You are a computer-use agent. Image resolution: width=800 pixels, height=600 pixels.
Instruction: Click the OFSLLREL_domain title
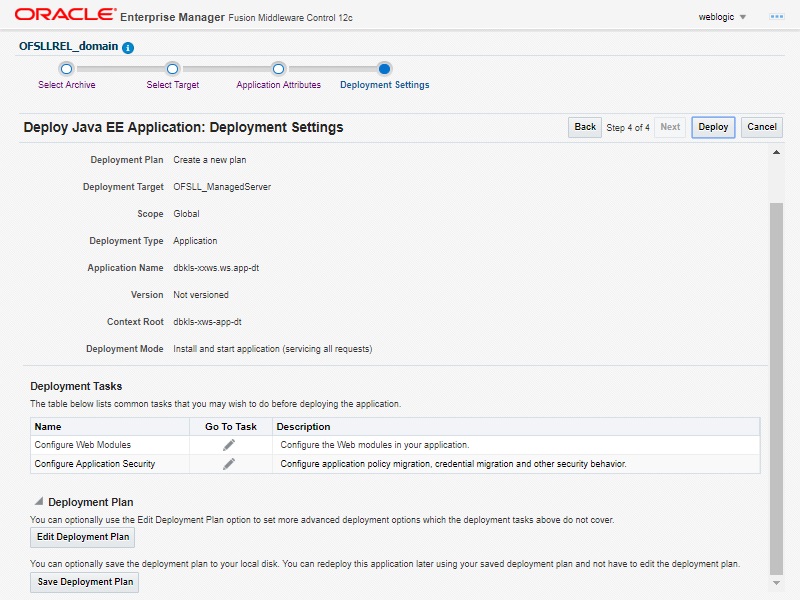68,46
